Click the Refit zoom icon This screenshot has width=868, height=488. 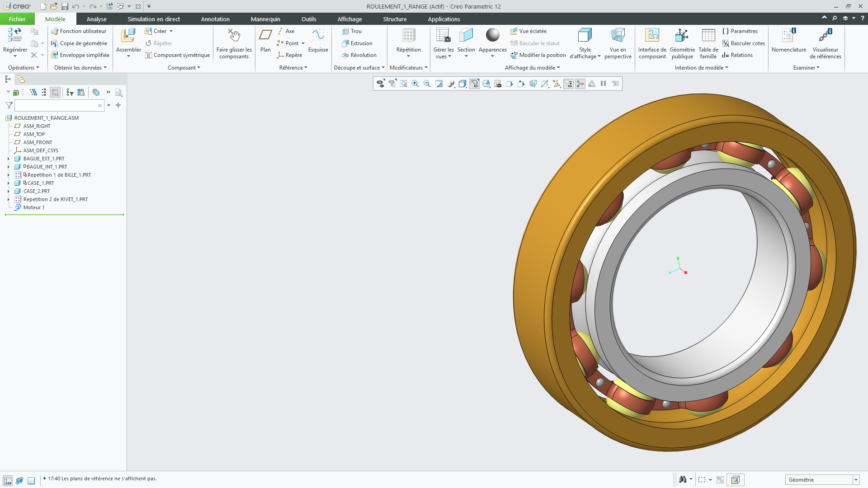404,84
